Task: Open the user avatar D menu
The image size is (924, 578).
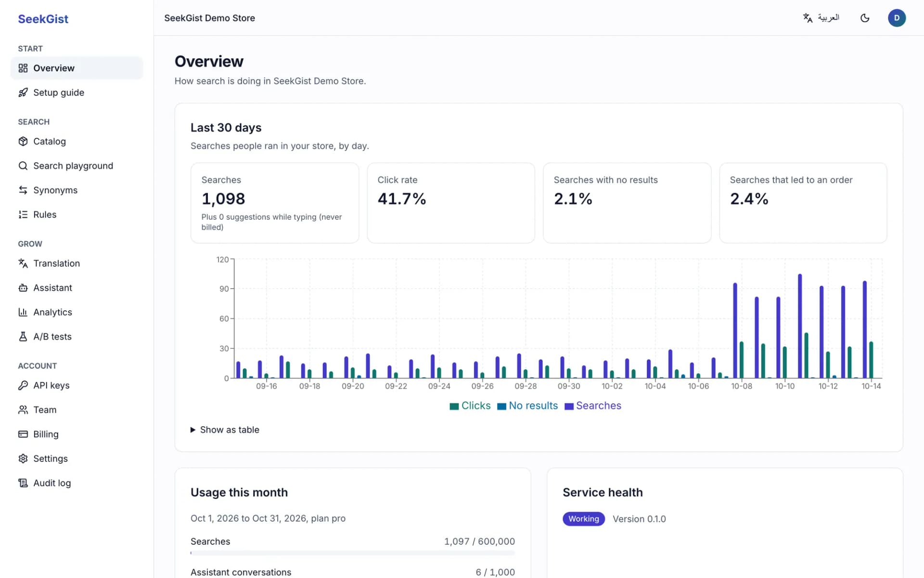Action: point(897,18)
